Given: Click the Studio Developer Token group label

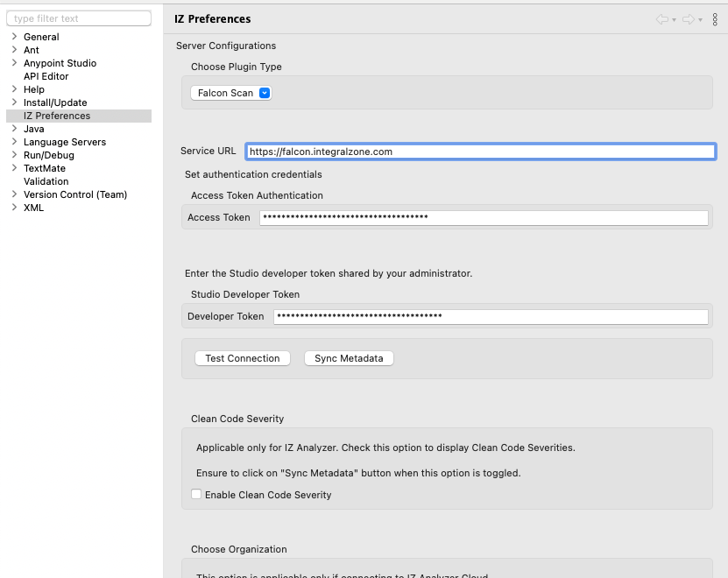Looking at the screenshot, I should point(245,294).
